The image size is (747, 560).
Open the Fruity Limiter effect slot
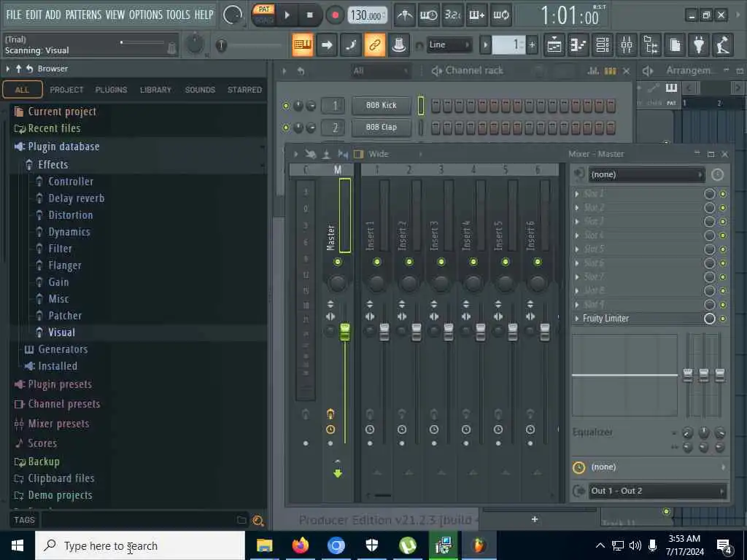[x=605, y=318]
